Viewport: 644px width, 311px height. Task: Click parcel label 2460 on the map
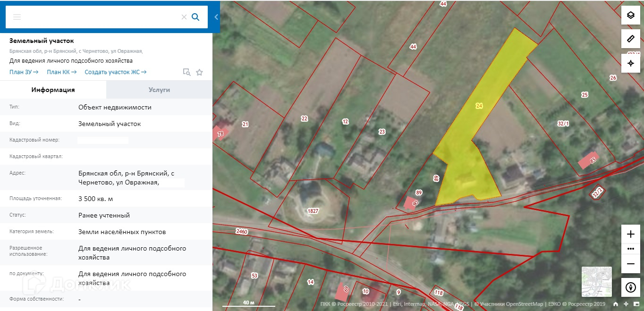pos(241,231)
